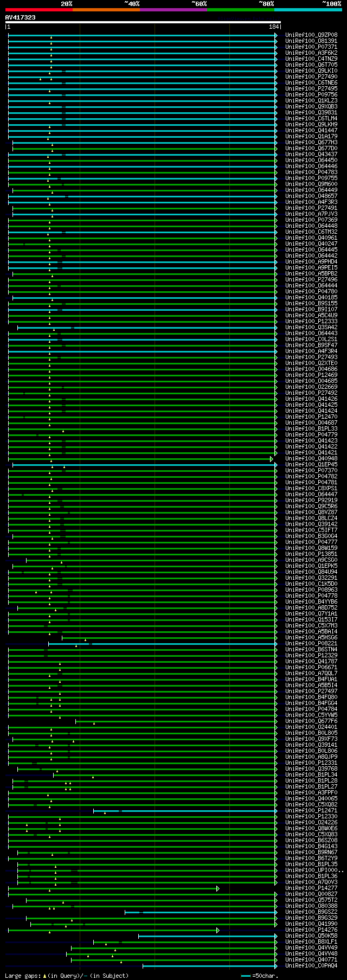
Task: Open the UniRef100_P07371 hit label
Action: point(311,47)
